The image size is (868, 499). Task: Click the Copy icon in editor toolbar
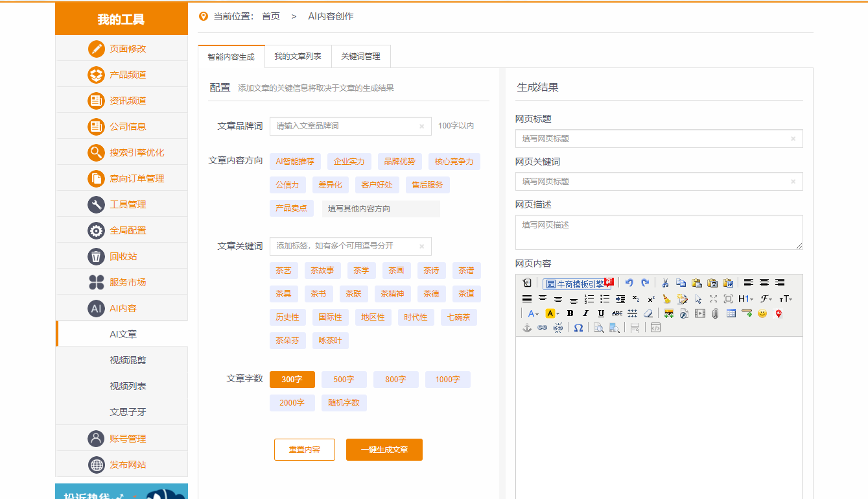(x=681, y=283)
